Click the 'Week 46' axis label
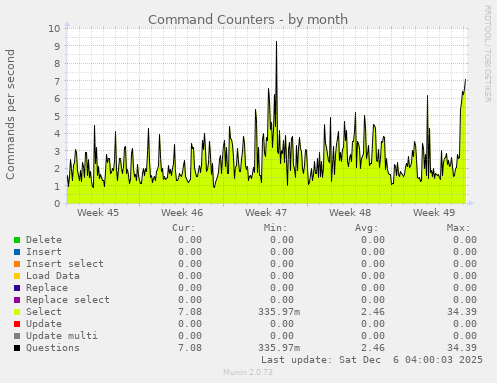This screenshot has width=497, height=383. coord(182,212)
